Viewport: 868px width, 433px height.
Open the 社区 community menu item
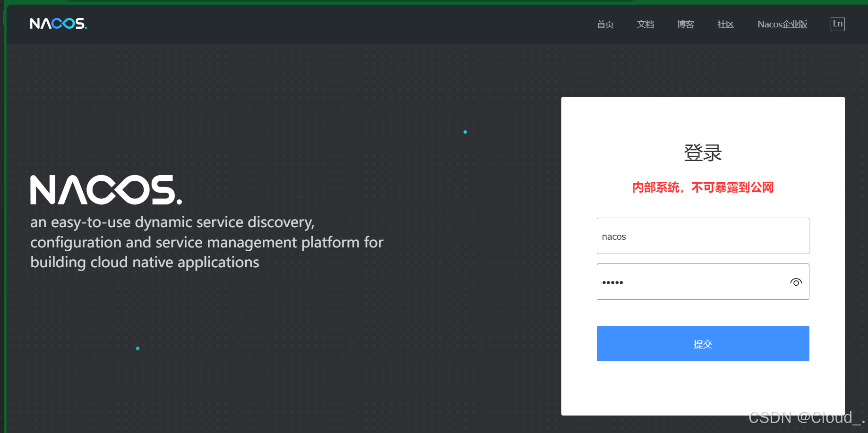click(726, 24)
